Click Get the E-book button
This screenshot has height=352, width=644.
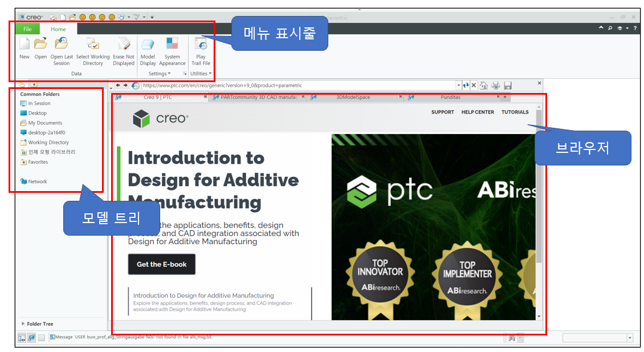161,264
